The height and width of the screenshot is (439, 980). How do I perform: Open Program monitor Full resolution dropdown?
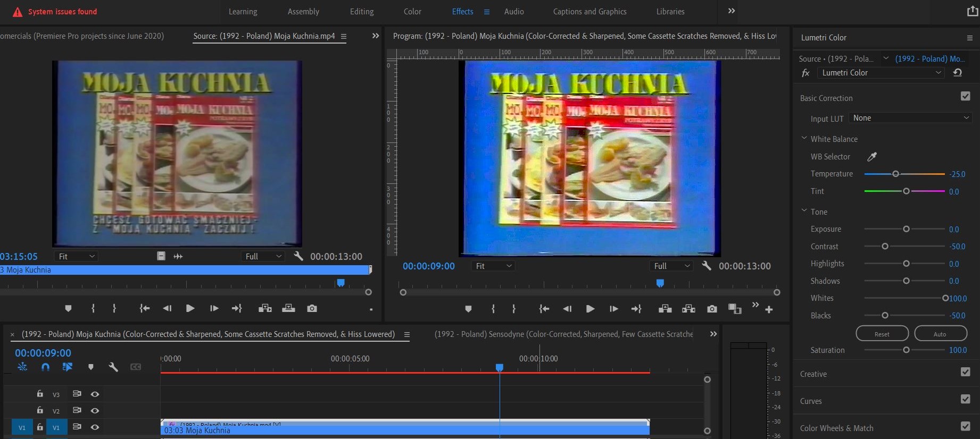pyautogui.click(x=671, y=266)
